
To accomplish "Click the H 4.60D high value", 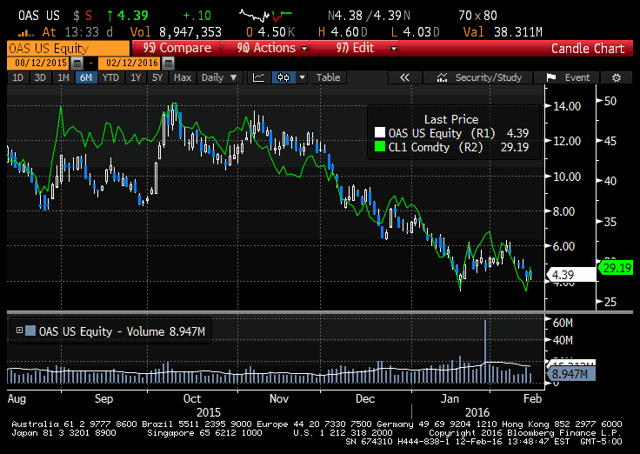I will pos(343,32).
